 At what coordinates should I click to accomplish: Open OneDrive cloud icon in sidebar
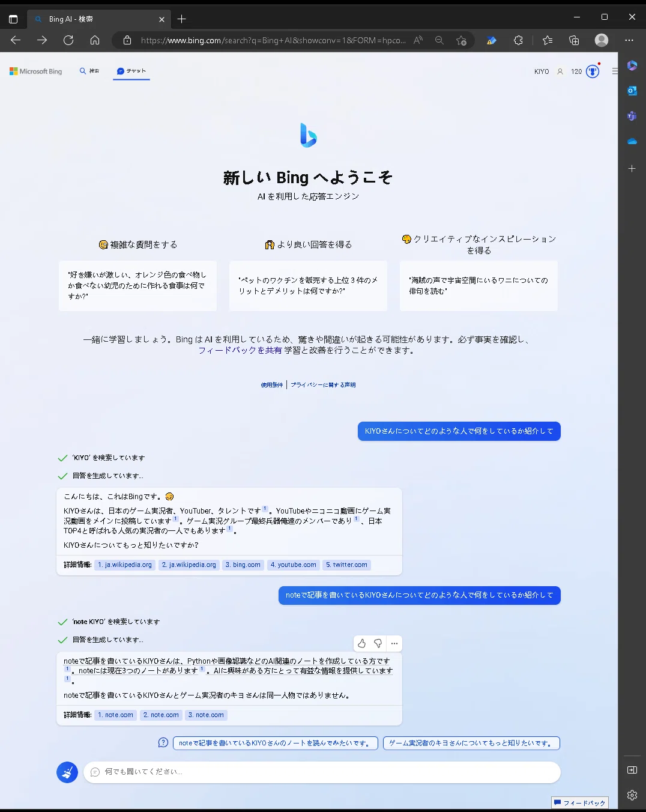(x=632, y=142)
